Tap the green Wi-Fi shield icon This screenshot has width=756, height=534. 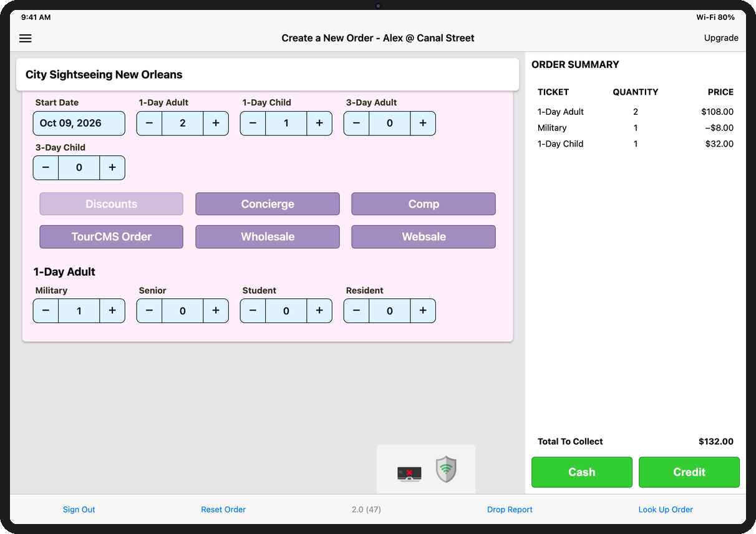point(446,469)
